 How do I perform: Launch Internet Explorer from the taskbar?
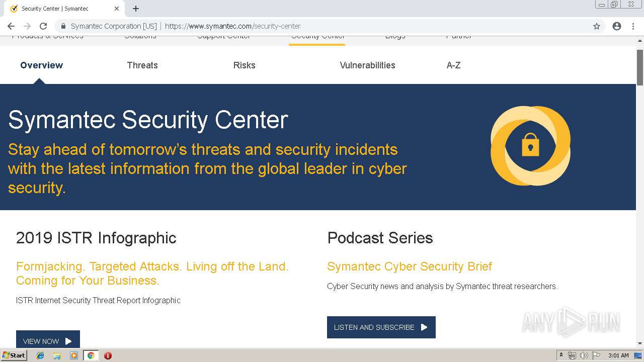pos(40,355)
